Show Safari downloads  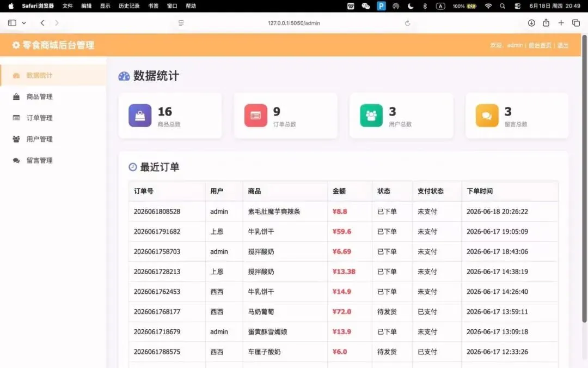point(531,23)
